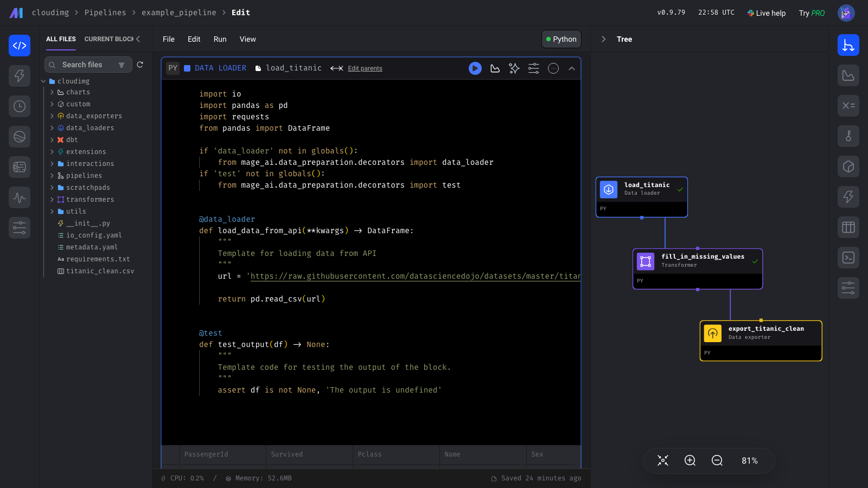This screenshot has width=868, height=488.
Task: Open the user avatar menu
Action: [x=846, y=12]
